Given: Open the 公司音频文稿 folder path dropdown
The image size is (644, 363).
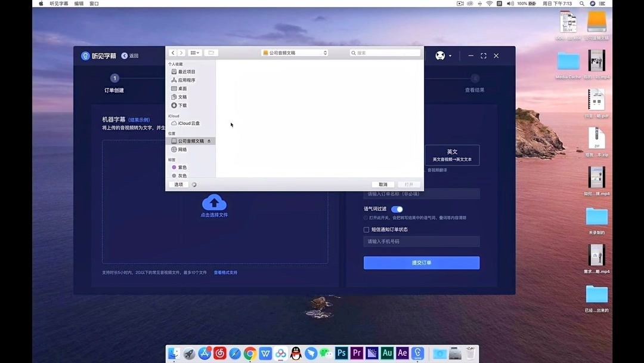Looking at the screenshot, I should tap(294, 53).
